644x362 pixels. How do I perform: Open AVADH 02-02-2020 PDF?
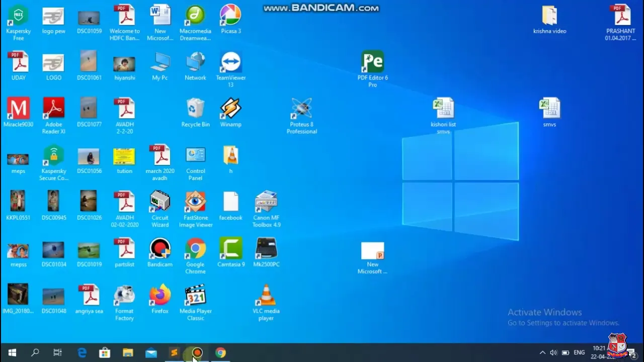tap(124, 210)
